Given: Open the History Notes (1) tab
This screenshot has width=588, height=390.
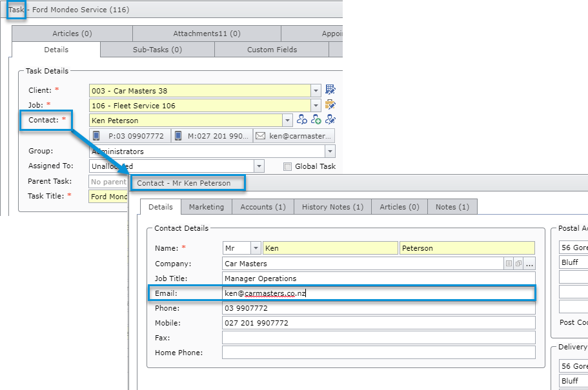Looking at the screenshot, I should pyautogui.click(x=332, y=207).
